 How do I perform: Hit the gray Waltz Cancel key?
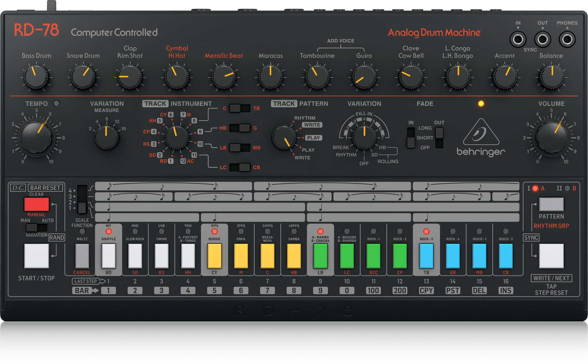[82, 256]
